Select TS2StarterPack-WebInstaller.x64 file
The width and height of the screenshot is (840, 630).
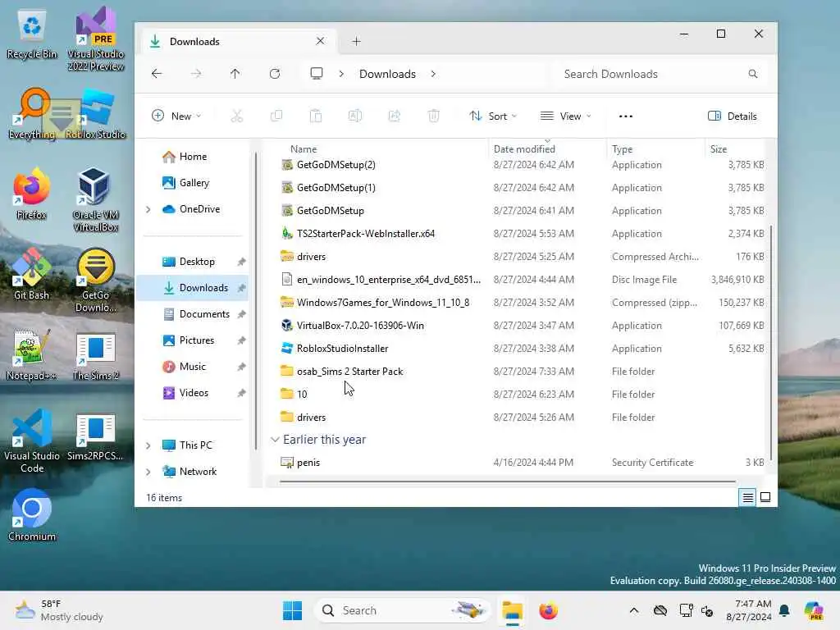(x=366, y=234)
